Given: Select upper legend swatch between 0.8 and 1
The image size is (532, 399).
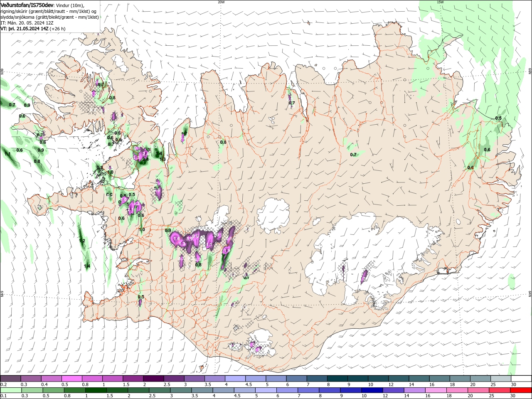Looking at the screenshot, I should (x=92, y=379).
